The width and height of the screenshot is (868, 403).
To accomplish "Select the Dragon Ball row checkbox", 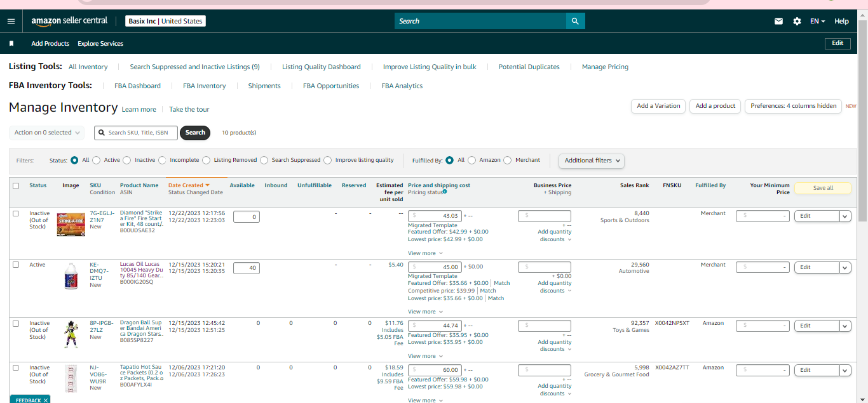I will pos(16,323).
